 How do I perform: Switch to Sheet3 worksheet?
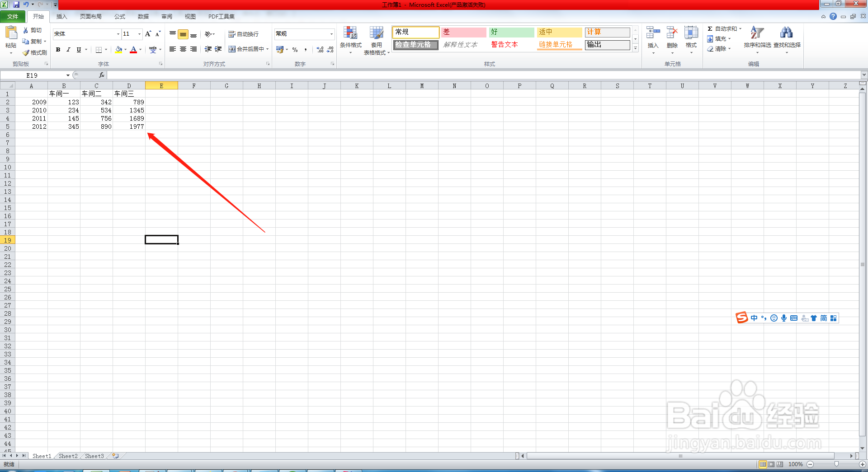pyautogui.click(x=94, y=456)
